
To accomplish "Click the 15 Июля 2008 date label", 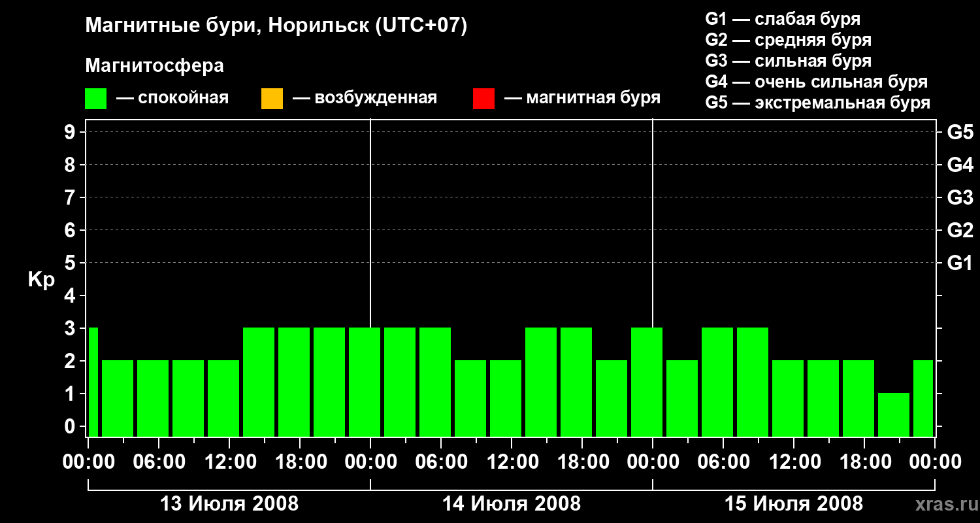I will pos(794,504).
